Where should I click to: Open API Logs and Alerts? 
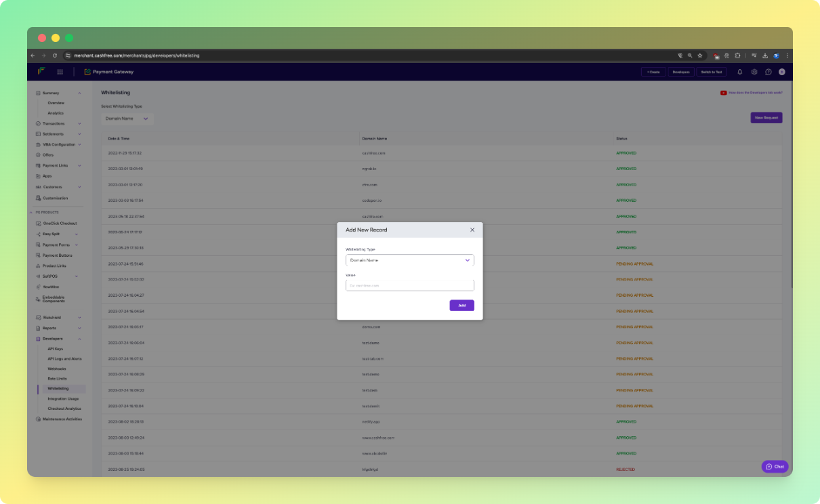click(x=64, y=358)
